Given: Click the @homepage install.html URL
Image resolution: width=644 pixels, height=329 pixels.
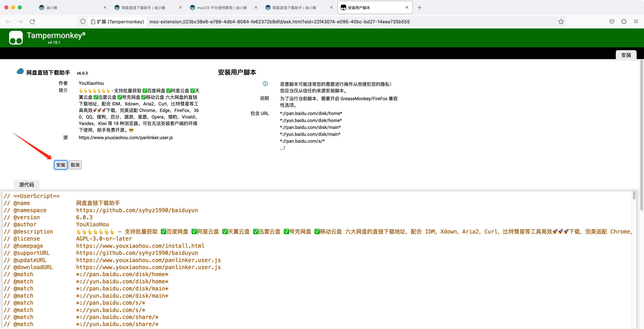Looking at the screenshot, I should [140, 246].
